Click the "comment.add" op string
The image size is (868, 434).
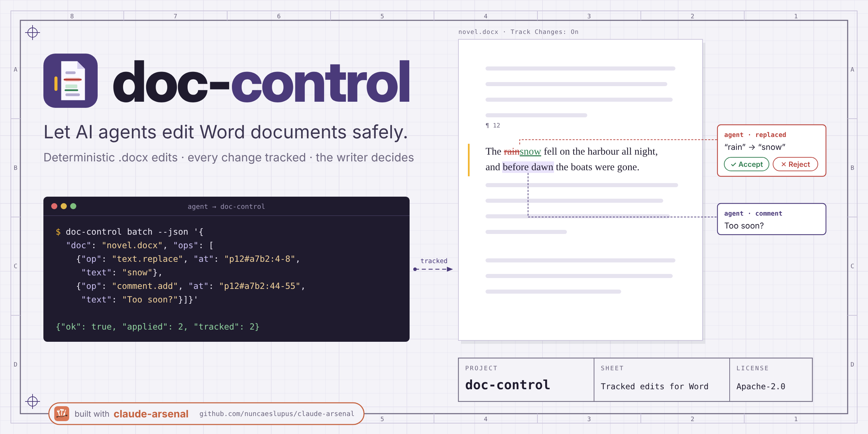pyautogui.click(x=145, y=286)
